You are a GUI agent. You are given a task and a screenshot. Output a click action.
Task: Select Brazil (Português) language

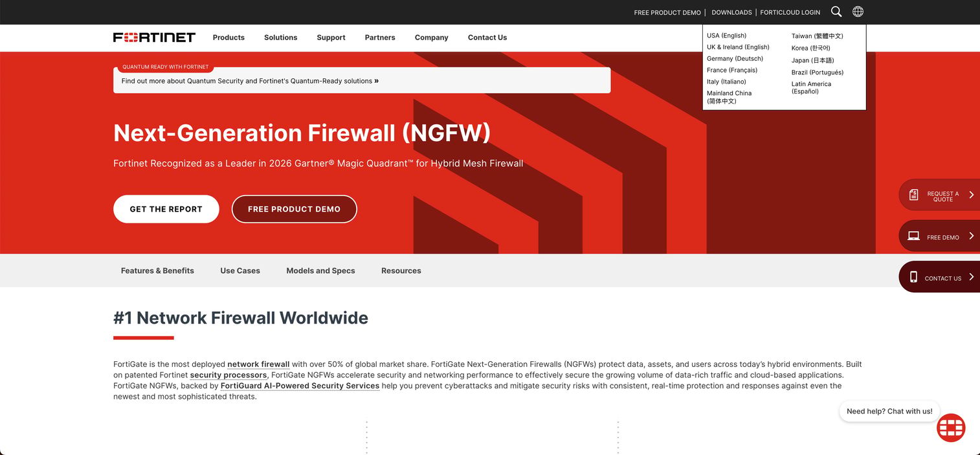click(x=818, y=72)
